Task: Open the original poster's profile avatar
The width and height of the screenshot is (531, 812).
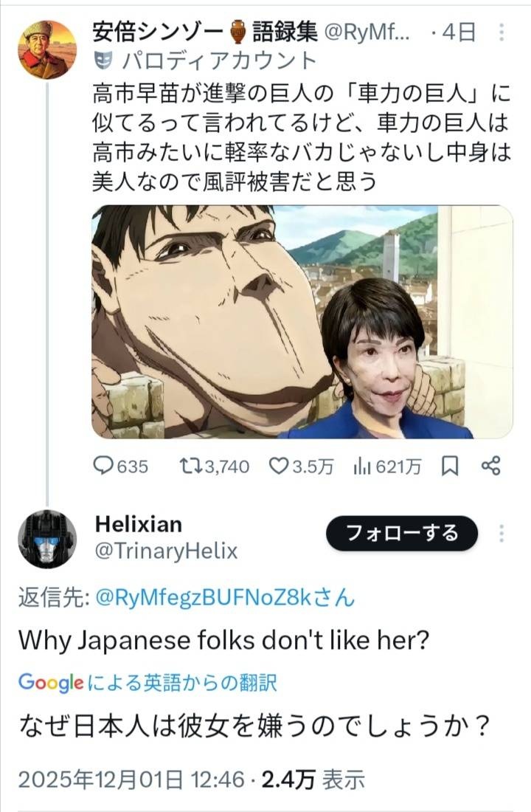Action: [47, 49]
